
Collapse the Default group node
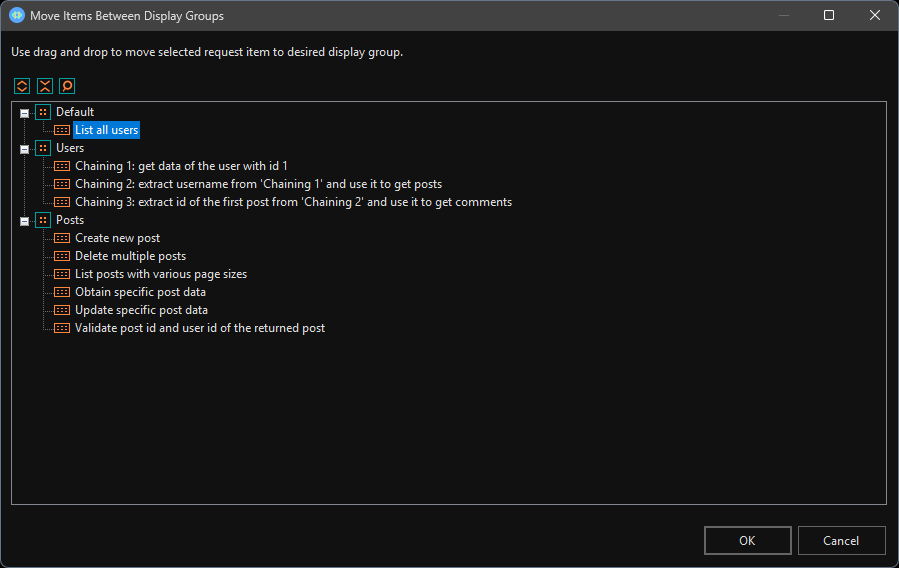coord(24,113)
